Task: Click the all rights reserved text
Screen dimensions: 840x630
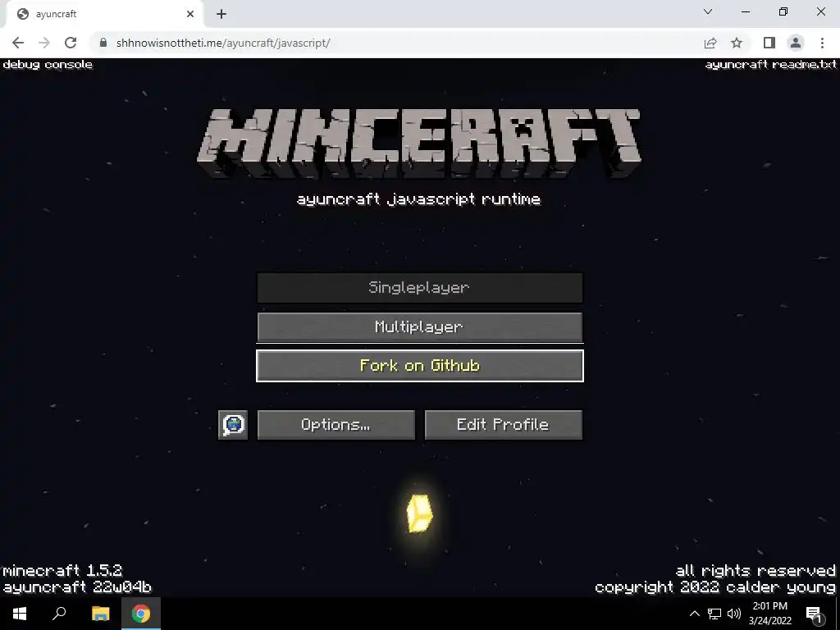Action: [x=756, y=571]
